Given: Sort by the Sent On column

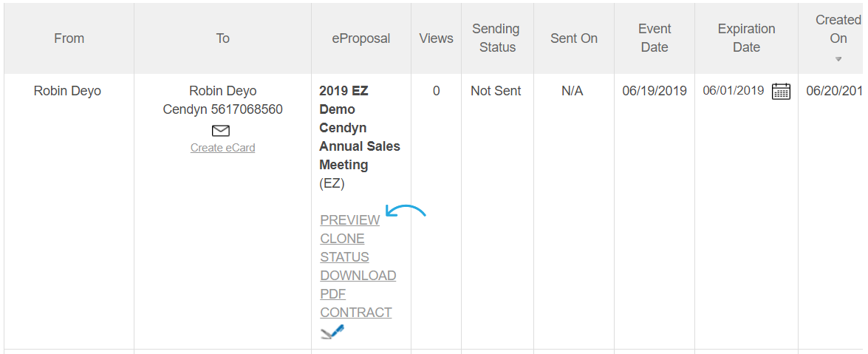Looking at the screenshot, I should tap(573, 38).
